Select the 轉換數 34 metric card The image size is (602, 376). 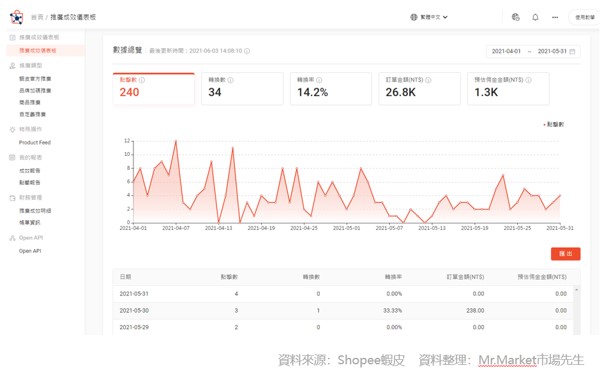[x=242, y=88]
